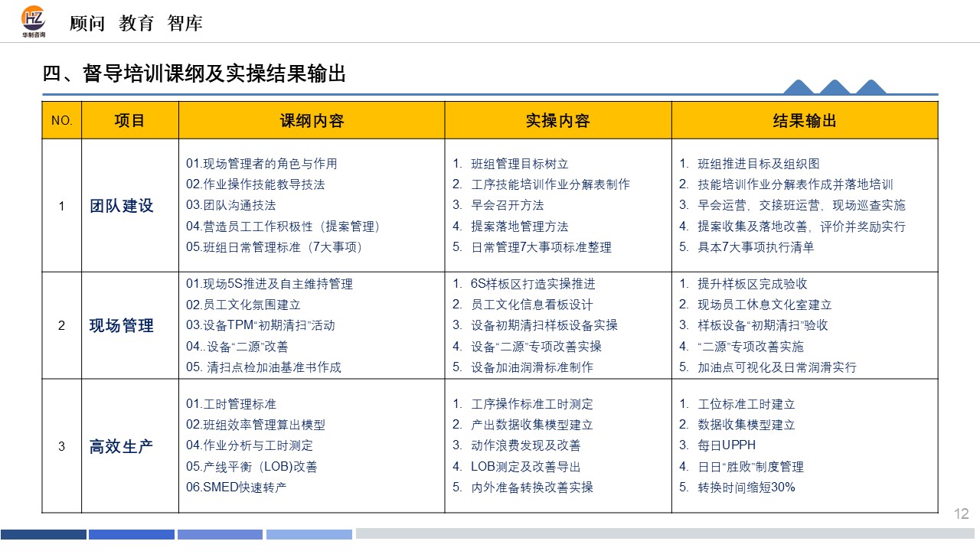Click the NO. table header cell

pos(61,120)
